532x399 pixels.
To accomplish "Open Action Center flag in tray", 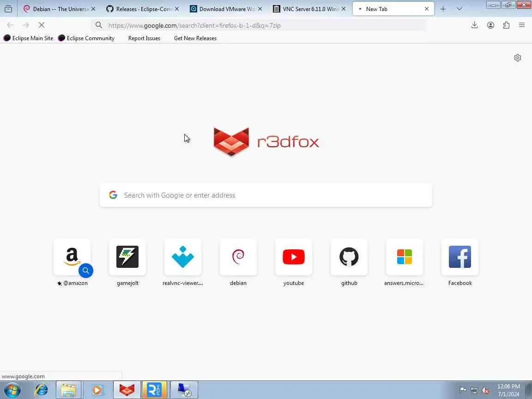I will 462,390.
